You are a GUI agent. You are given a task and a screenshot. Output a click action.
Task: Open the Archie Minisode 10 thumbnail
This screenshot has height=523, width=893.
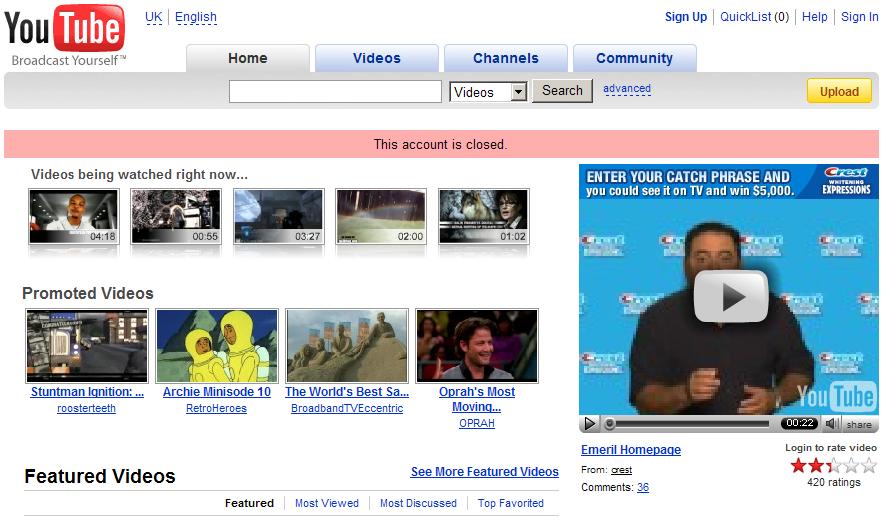217,346
